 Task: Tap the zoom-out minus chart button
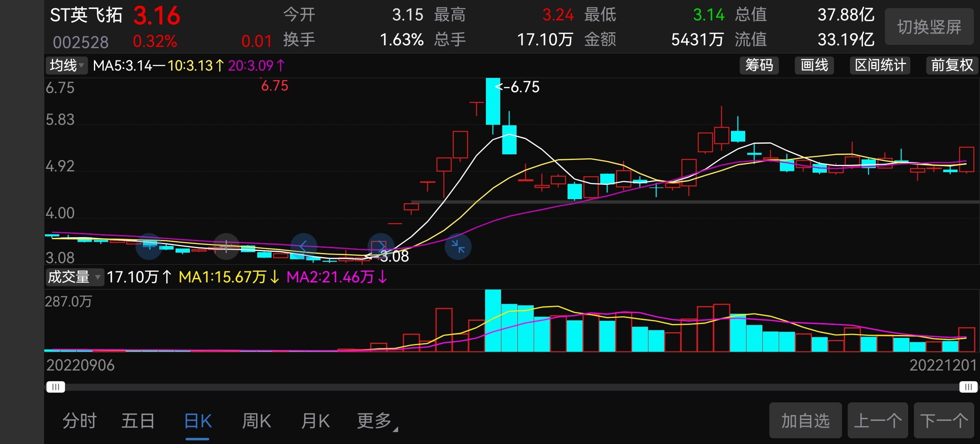click(x=149, y=246)
